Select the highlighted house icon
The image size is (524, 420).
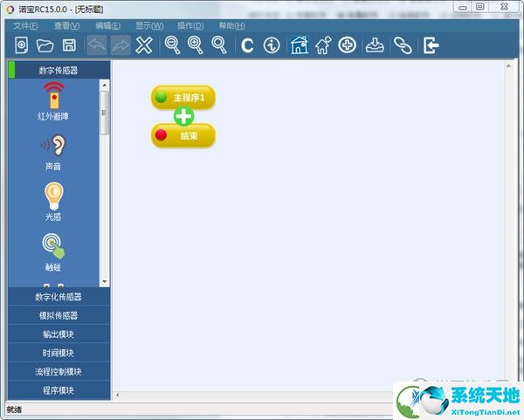click(x=299, y=45)
